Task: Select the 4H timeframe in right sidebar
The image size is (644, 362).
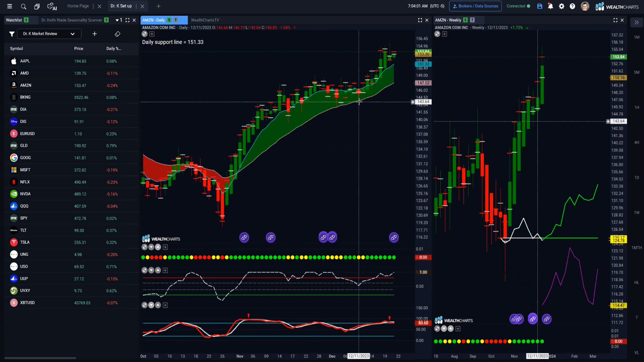Action: coord(637,142)
